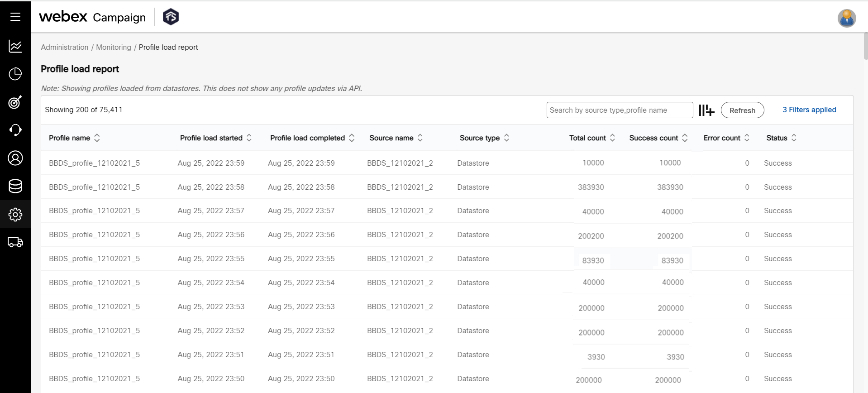Screen dimensions: 868x393
Task: Click the webex Campaign logo
Action: point(92,17)
